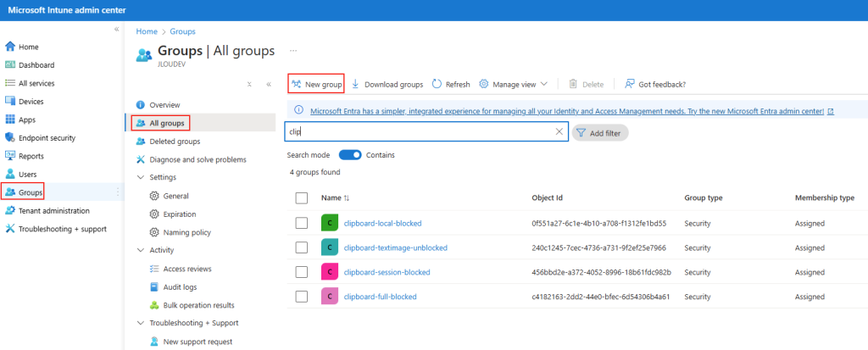
Task: Collapse the main left sidebar with double chevron
Action: pos(117,30)
